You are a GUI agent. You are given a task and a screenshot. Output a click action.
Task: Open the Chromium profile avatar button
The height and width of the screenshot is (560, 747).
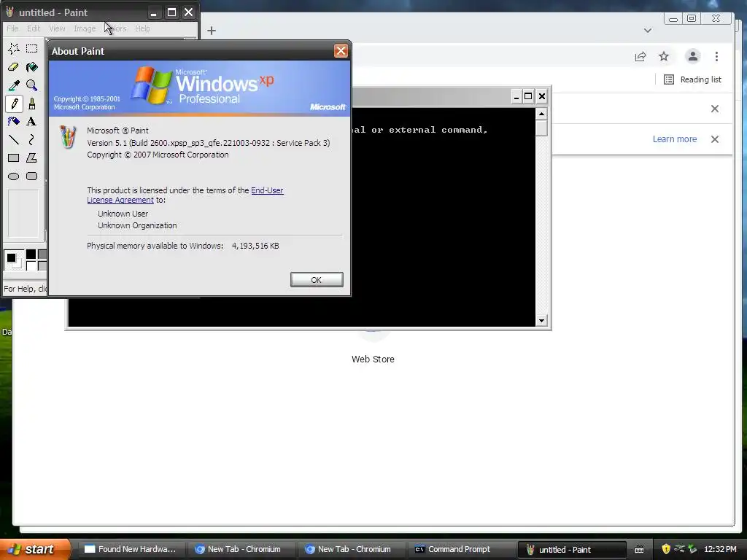pos(693,57)
